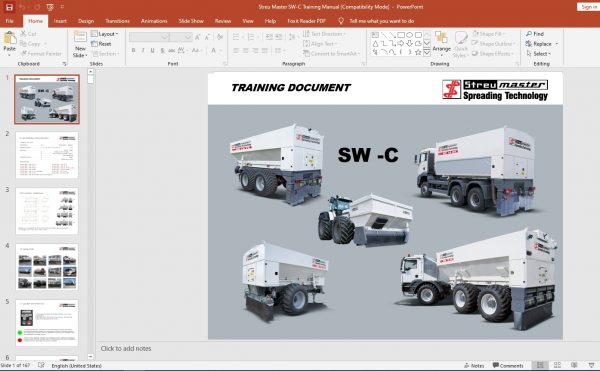Open the Select dropdown in Editing
600x371 pixels.
click(538, 54)
